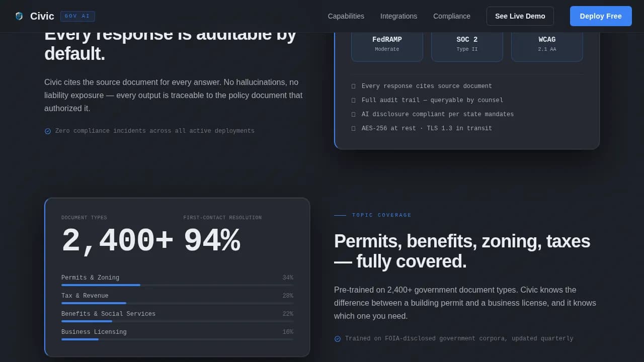The width and height of the screenshot is (644, 362).
Task: Click the text AI disclosure compliant per state mandates
Action: point(438,115)
